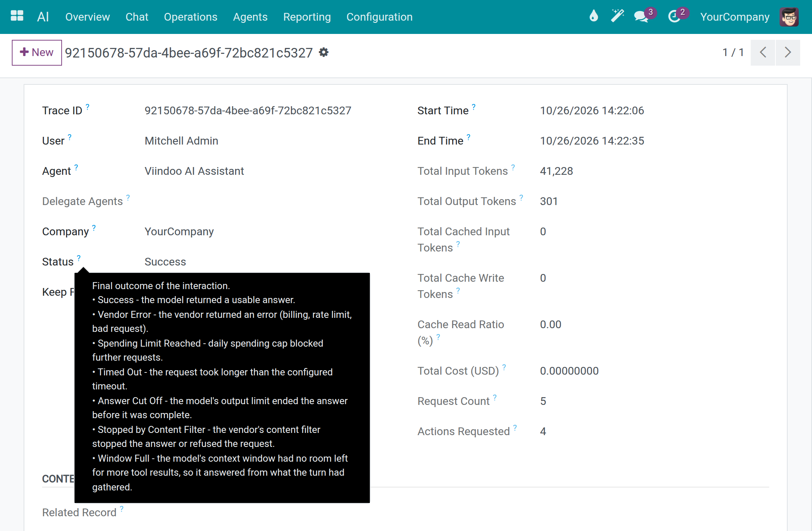This screenshot has height=531, width=812.
Task: Open the YourCompany company switcher
Action: 735,17
